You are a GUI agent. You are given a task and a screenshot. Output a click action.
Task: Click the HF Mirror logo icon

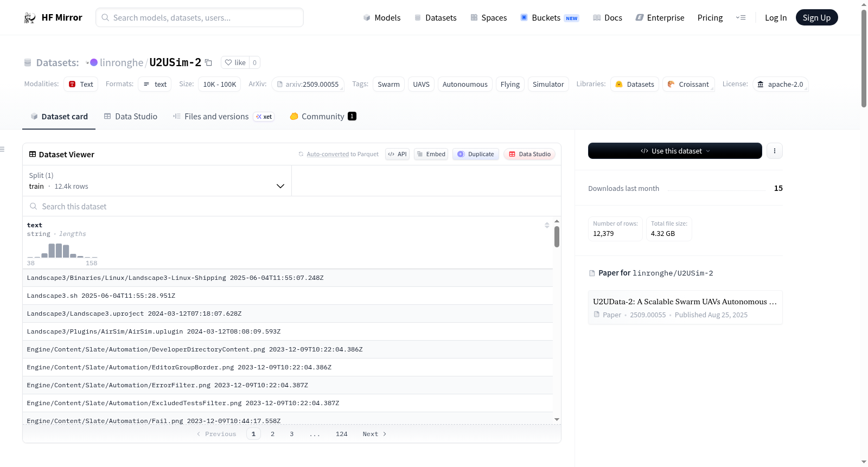[29, 18]
